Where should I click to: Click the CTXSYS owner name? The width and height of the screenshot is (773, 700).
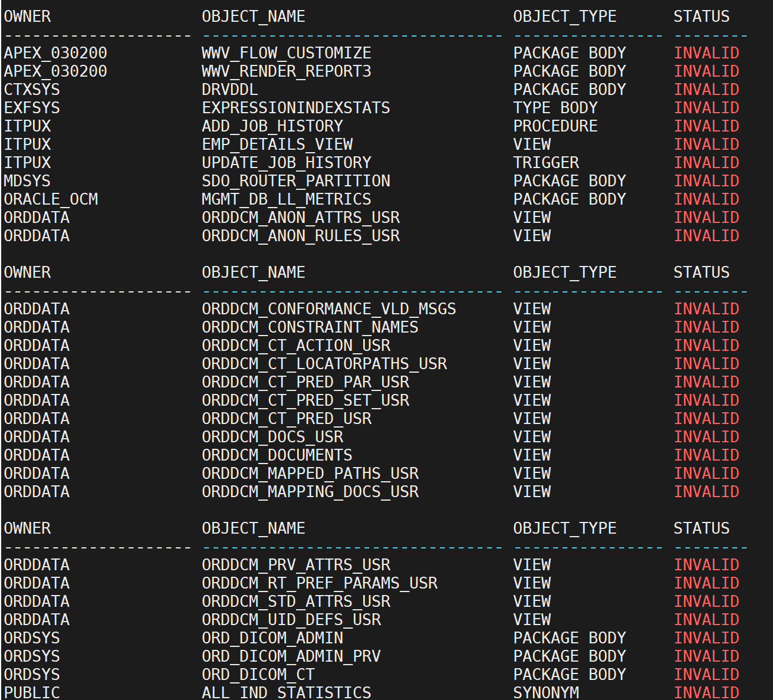[x=32, y=90]
